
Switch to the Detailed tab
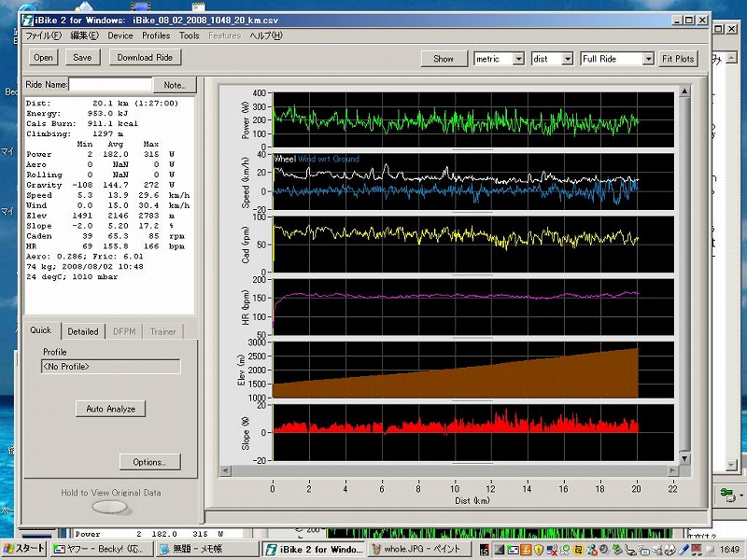click(83, 331)
